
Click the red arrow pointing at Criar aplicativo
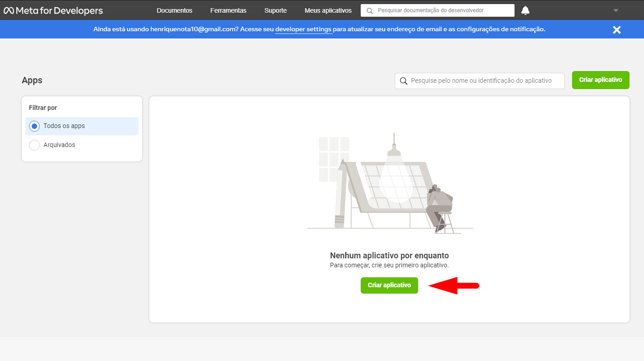[x=453, y=285]
